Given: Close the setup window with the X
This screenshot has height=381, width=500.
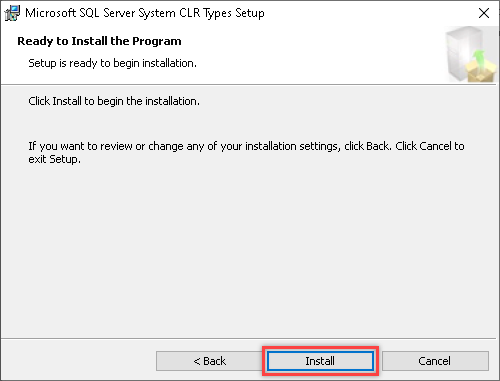Looking at the screenshot, I should tap(484, 13).
